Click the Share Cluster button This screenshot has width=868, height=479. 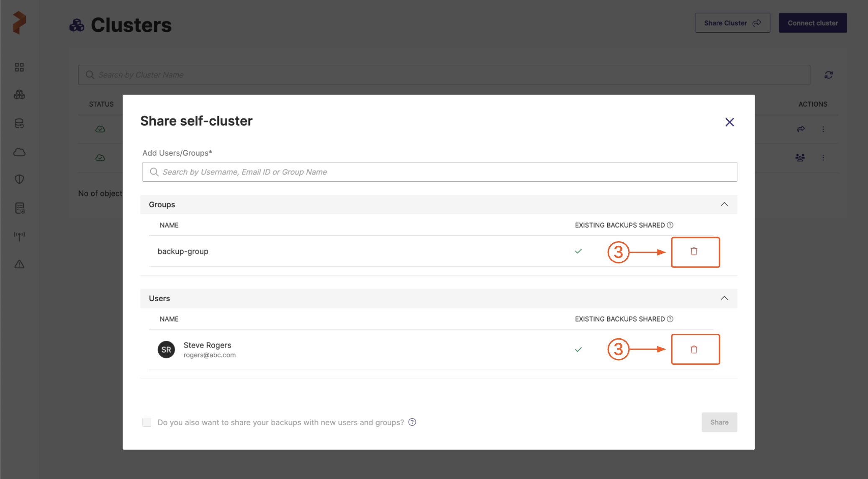732,23
